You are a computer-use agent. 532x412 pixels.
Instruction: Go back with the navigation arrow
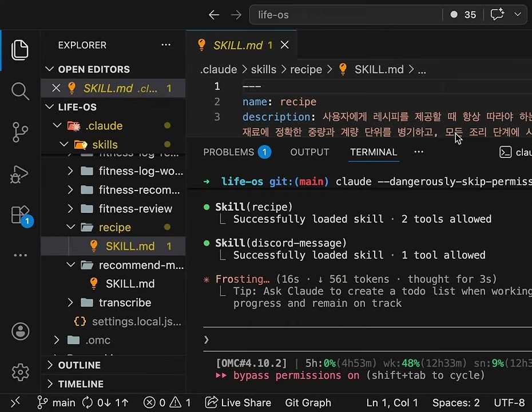214,15
